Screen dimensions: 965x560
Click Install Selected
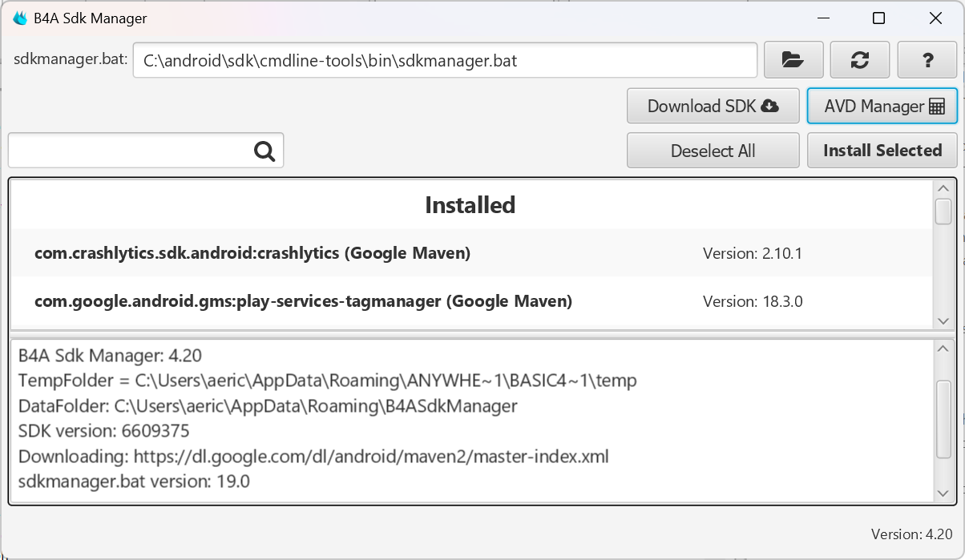coord(882,151)
